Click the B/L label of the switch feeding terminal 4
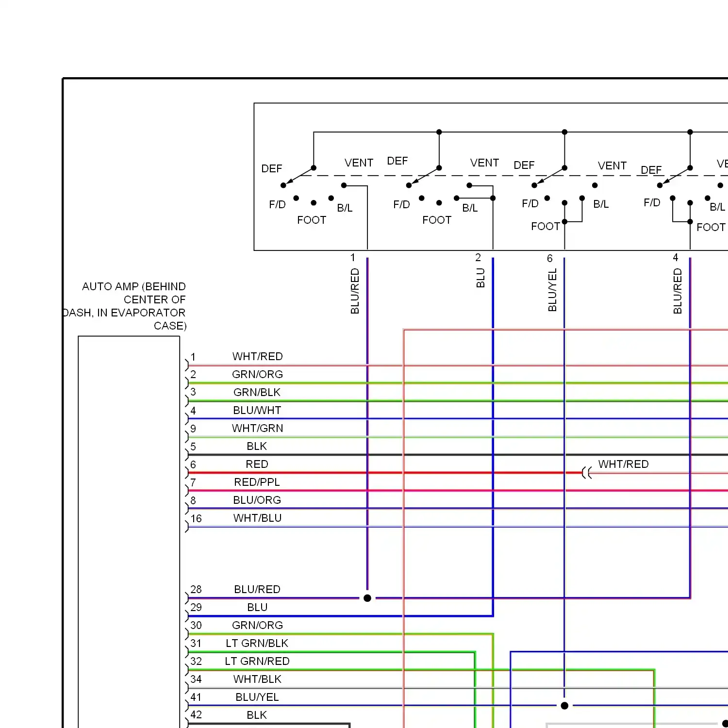Image resolution: width=728 pixels, height=728 pixels. click(x=717, y=207)
